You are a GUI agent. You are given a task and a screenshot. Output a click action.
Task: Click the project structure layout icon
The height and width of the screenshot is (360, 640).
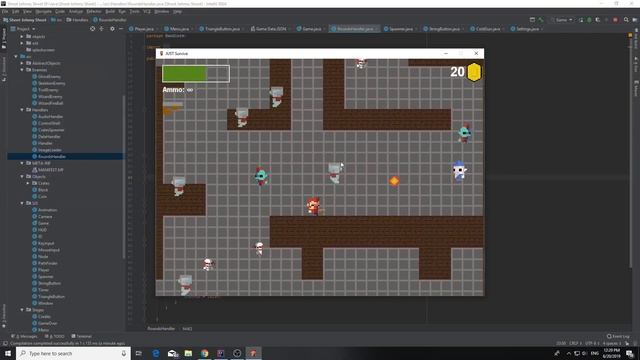tap(532, 20)
